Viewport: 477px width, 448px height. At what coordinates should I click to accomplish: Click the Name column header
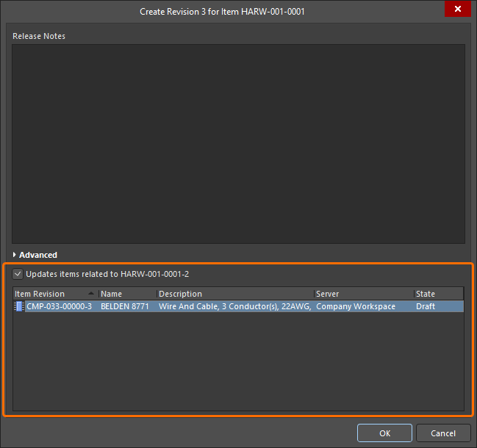pos(128,294)
